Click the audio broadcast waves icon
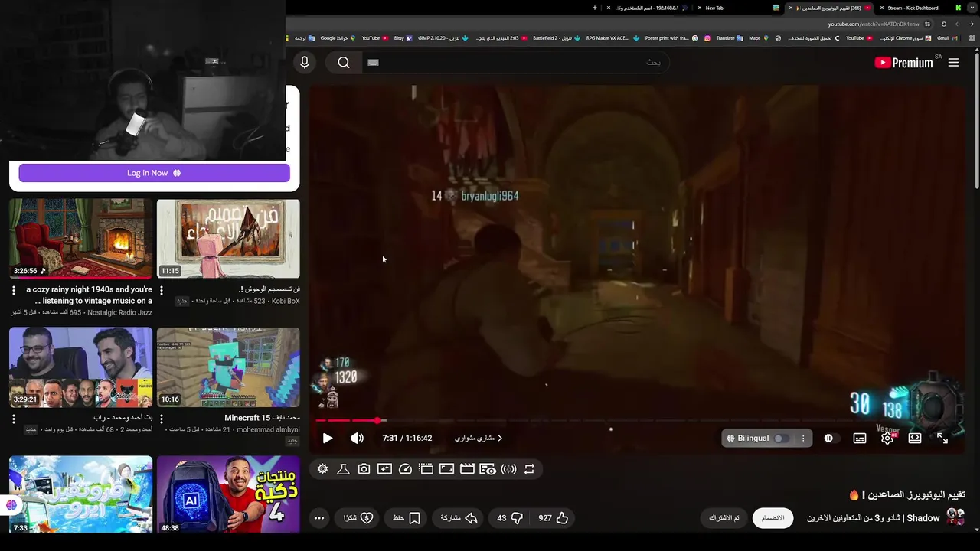The width and height of the screenshot is (980, 551). pyautogui.click(x=508, y=469)
